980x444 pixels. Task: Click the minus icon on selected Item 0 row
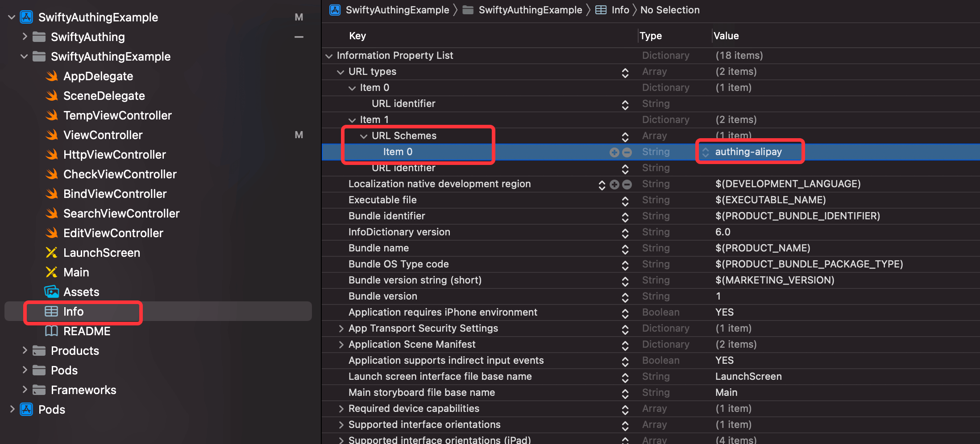(627, 152)
